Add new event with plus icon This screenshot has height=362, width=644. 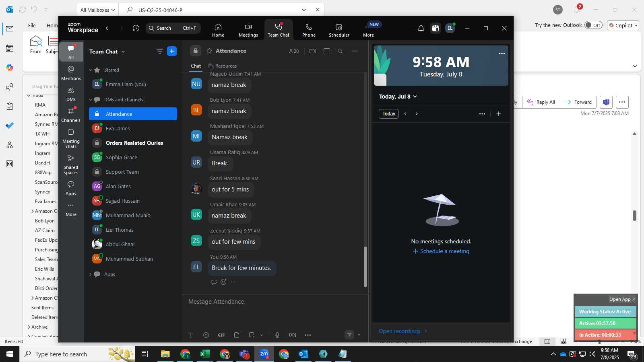tap(499, 114)
